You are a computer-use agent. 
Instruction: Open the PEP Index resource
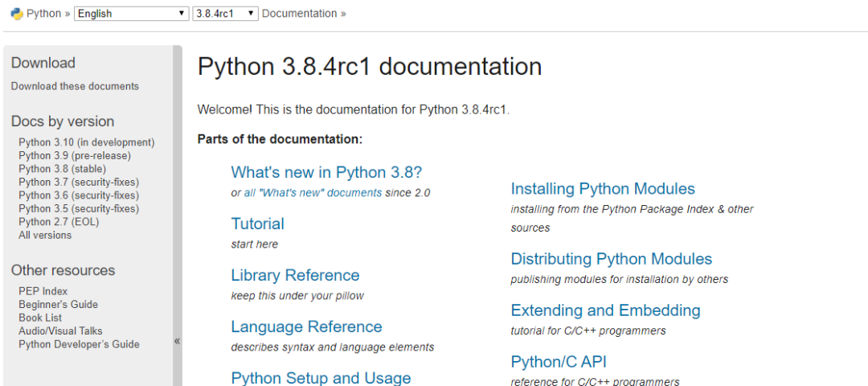pos(43,291)
